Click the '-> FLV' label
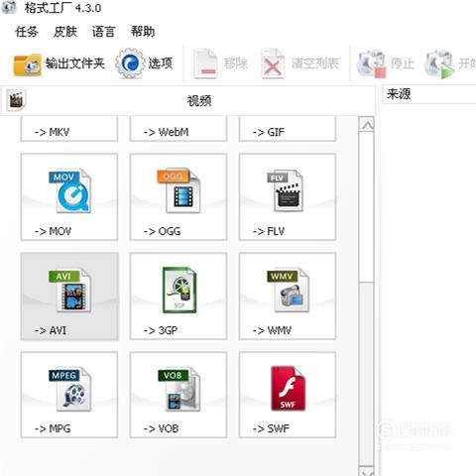Viewport: 476px width, 476px height. click(269, 231)
